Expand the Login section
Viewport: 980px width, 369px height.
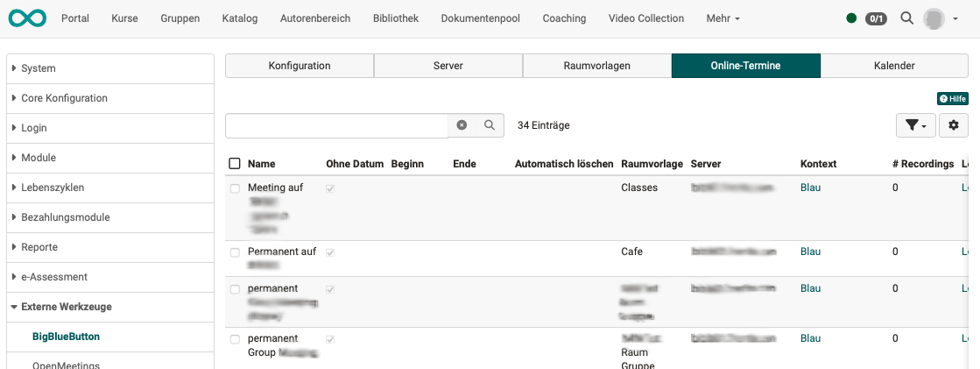[x=110, y=128]
